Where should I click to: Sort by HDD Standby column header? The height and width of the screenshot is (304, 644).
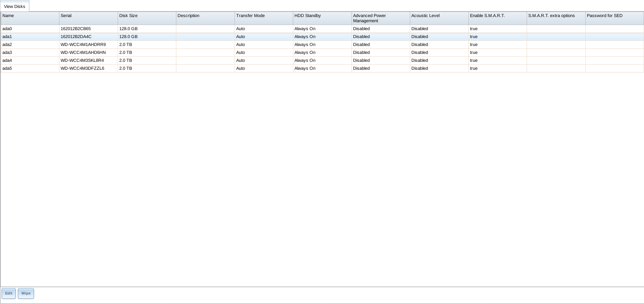pos(322,18)
